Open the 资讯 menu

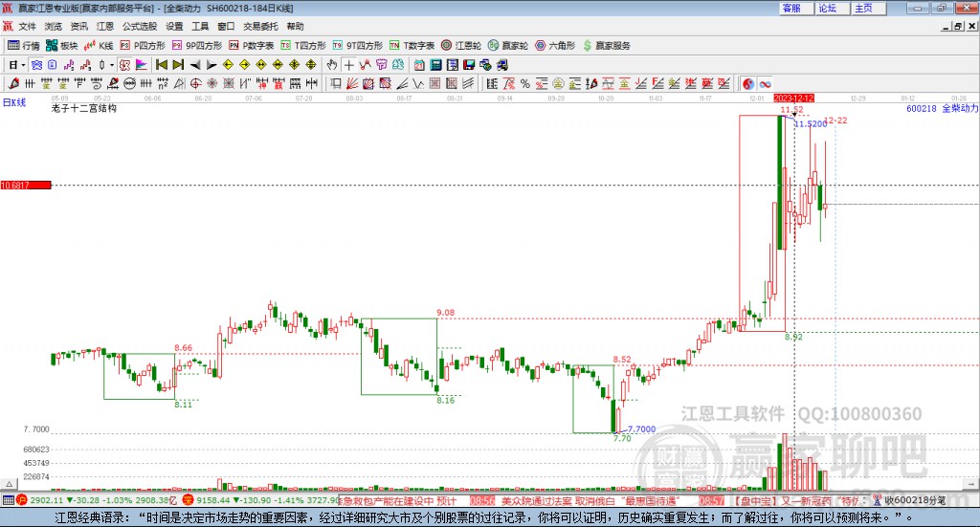click(x=78, y=26)
